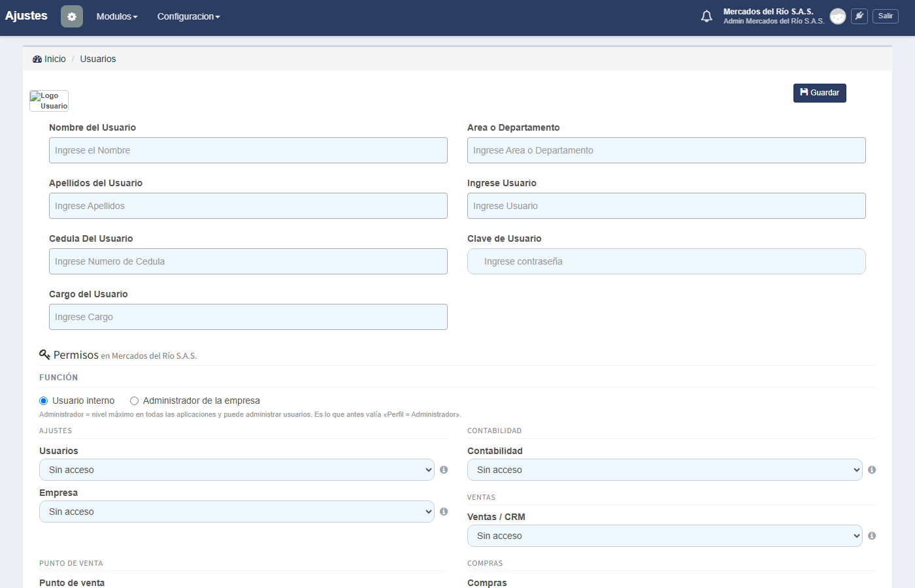Open the Contabilidad permission dropdown
Image resolution: width=915 pixels, height=588 pixels.
coord(665,470)
